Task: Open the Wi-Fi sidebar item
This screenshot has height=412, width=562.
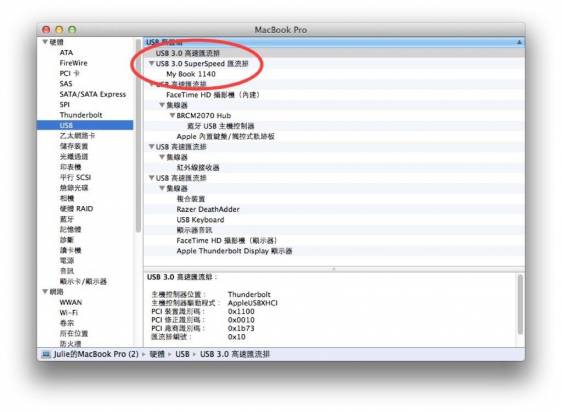Action: [69, 313]
